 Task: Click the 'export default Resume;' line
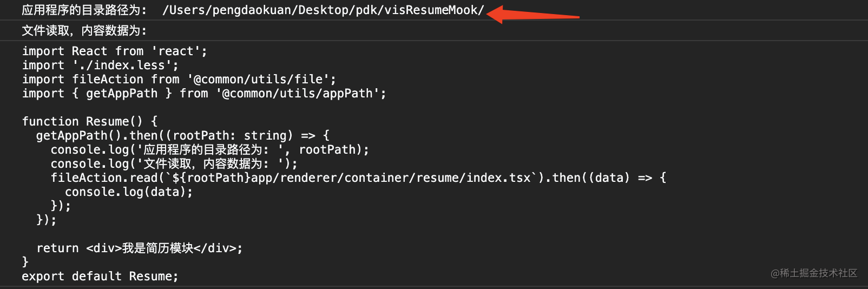tap(100, 277)
